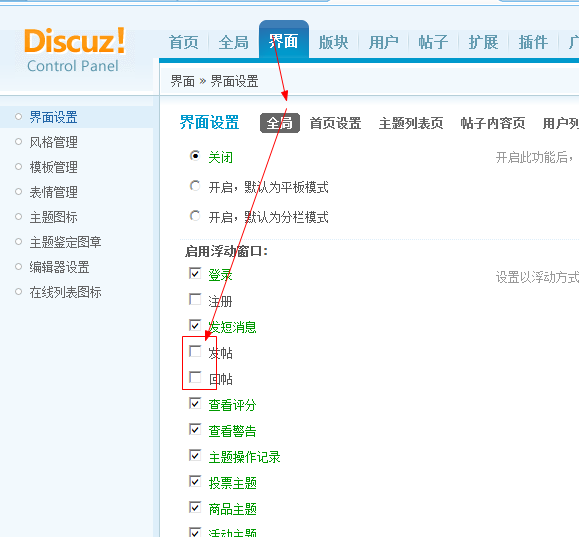The width and height of the screenshot is (579, 537).
Task: Open the 风格管理 sidebar item
Action: [x=54, y=142]
